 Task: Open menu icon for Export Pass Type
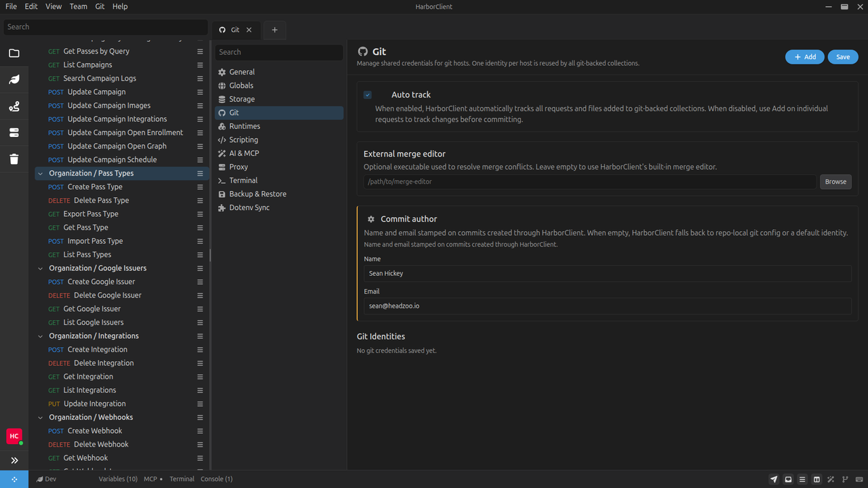pyautogui.click(x=200, y=214)
